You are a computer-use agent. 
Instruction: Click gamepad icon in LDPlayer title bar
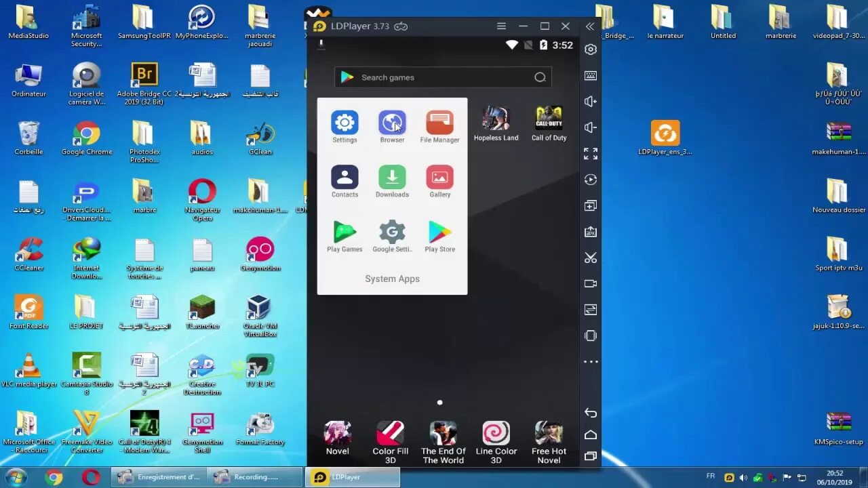[401, 26]
